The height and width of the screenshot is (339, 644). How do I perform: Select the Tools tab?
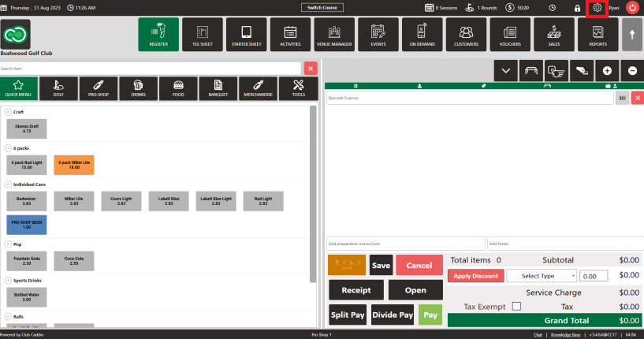[x=299, y=88]
